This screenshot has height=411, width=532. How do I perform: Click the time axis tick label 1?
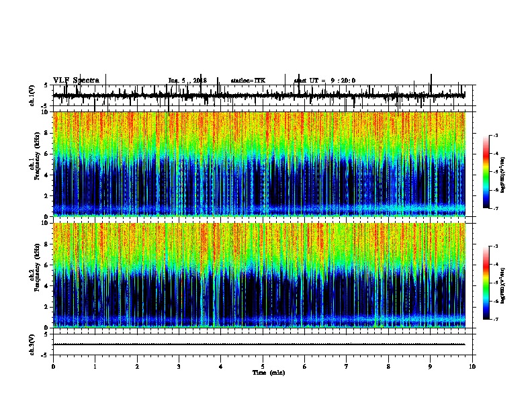[95, 367]
